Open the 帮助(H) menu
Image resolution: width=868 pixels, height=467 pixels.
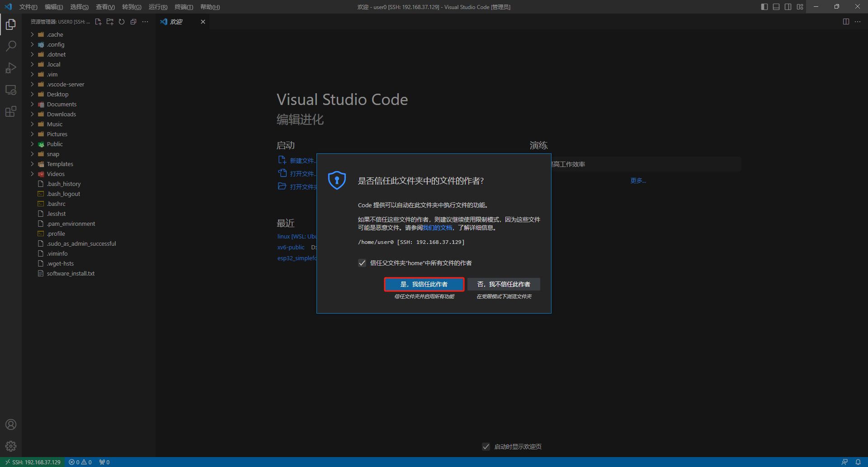point(210,7)
